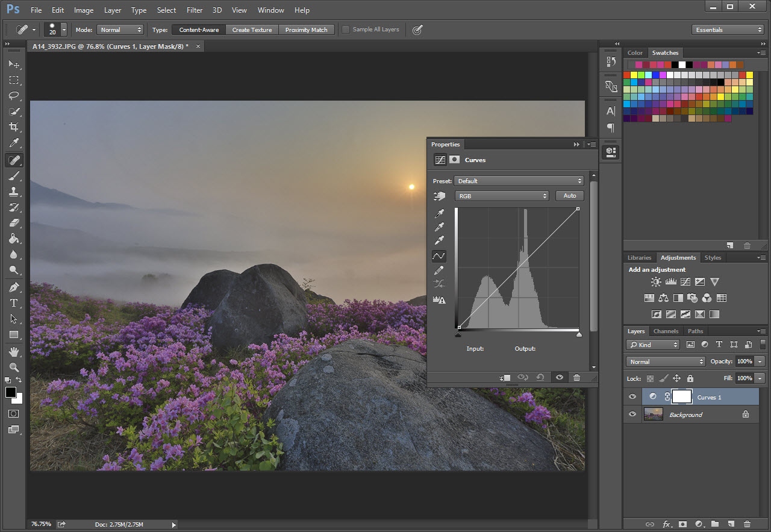Add a Photo Filter adjustment
Image resolution: width=771 pixels, height=532 pixels.
tap(693, 298)
